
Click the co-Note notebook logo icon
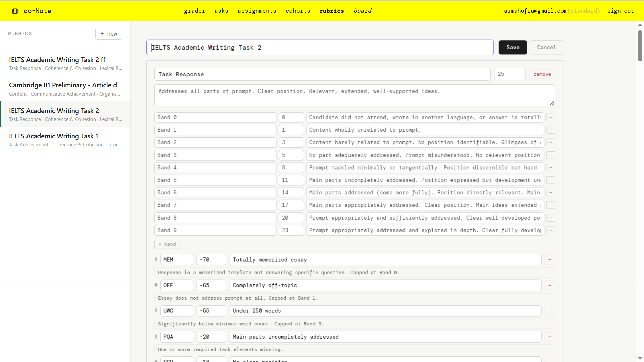[x=15, y=11]
